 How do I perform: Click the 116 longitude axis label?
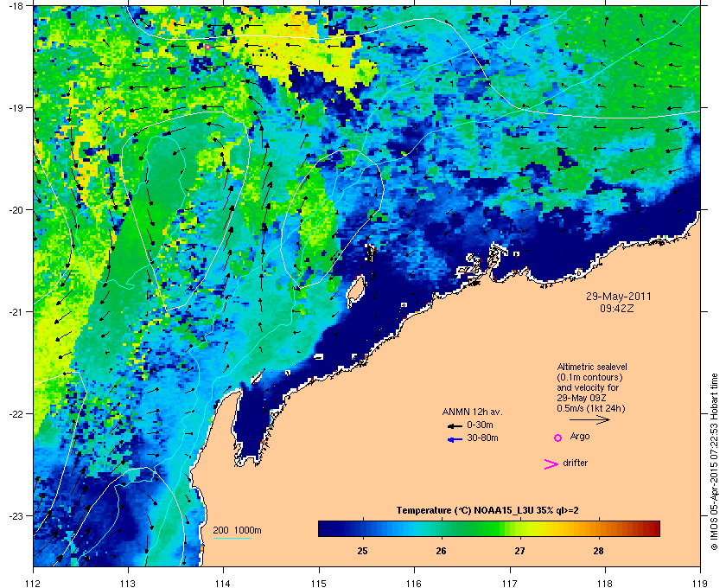[x=414, y=583]
